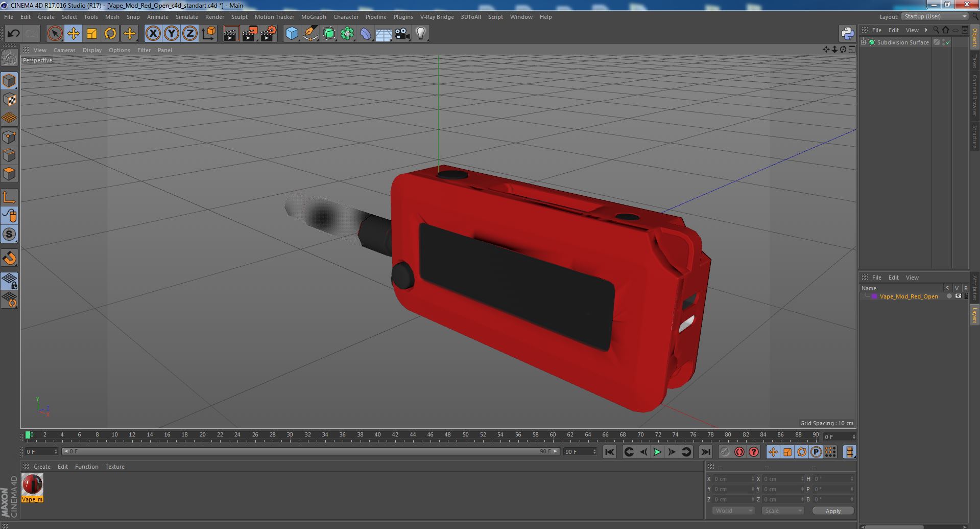Add a Cube primitive object
The height and width of the screenshot is (529, 980).
(x=292, y=34)
